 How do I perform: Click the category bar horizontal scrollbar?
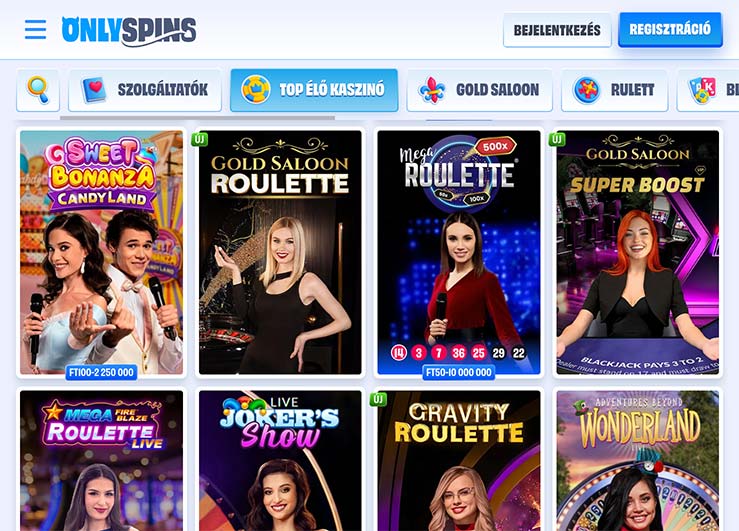tap(197, 117)
